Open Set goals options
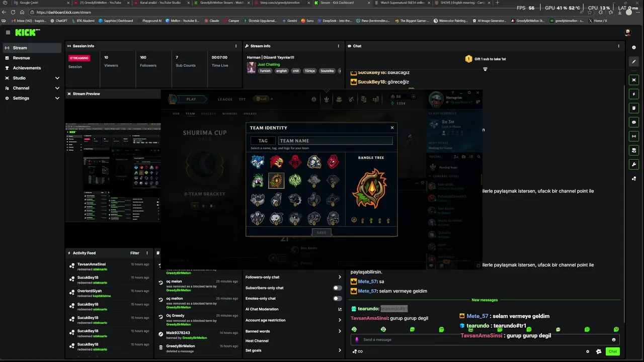Viewport: 644px width, 362px height. click(x=293, y=350)
